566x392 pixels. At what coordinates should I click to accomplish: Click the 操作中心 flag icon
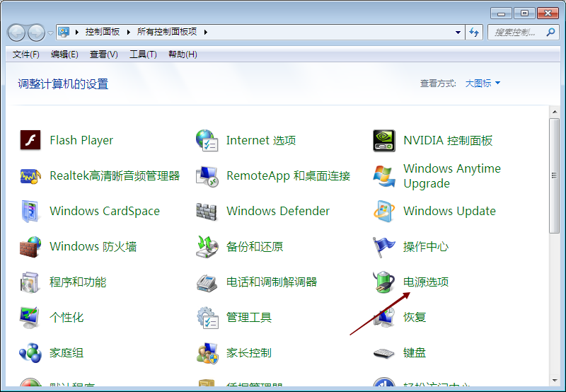coord(383,247)
